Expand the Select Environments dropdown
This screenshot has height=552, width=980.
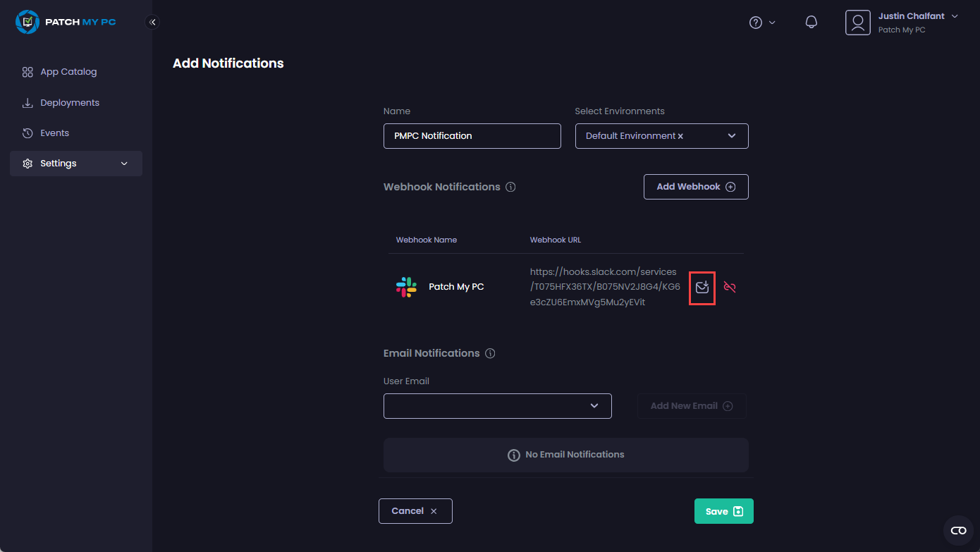[732, 136]
